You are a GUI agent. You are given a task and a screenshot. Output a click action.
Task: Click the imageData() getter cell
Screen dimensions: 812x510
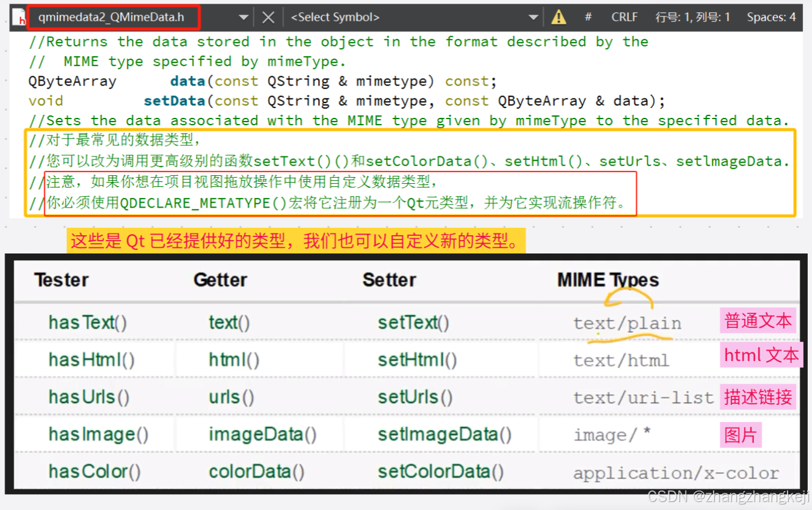pos(263,434)
